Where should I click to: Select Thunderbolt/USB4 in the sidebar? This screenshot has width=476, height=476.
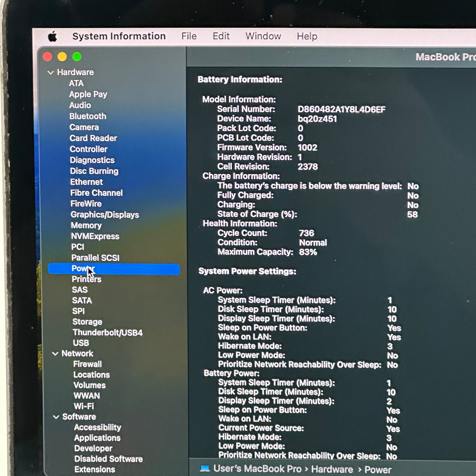point(107,332)
